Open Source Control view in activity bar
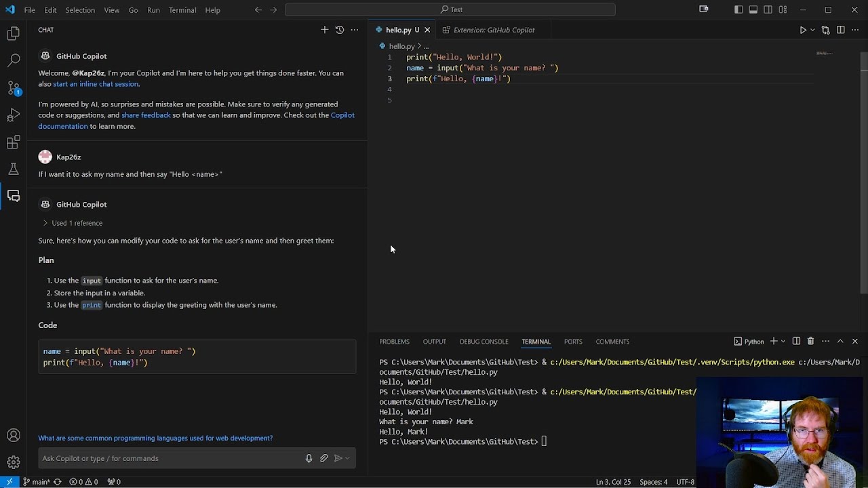The height and width of the screenshot is (488, 868). coord(14,88)
